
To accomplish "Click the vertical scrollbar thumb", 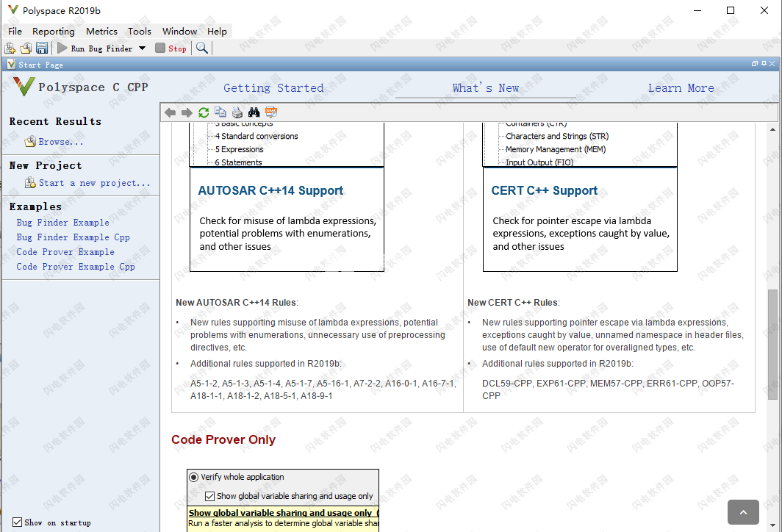I will pyautogui.click(x=772, y=344).
